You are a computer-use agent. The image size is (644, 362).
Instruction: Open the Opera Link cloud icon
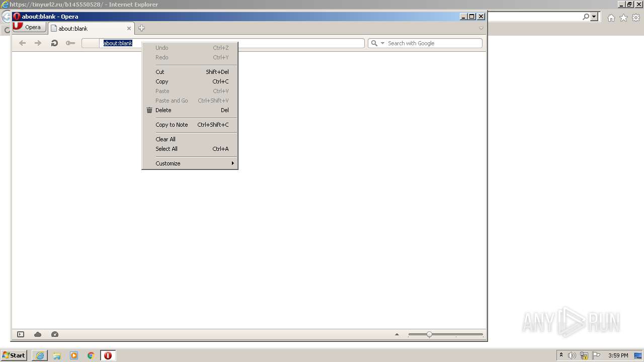coord(38,334)
